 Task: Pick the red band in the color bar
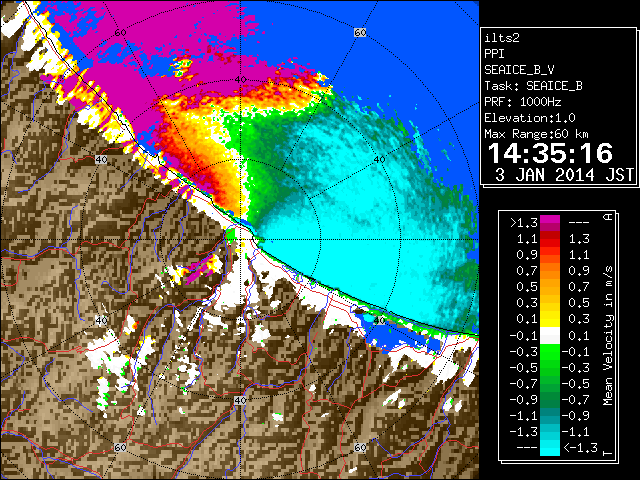click(550, 241)
